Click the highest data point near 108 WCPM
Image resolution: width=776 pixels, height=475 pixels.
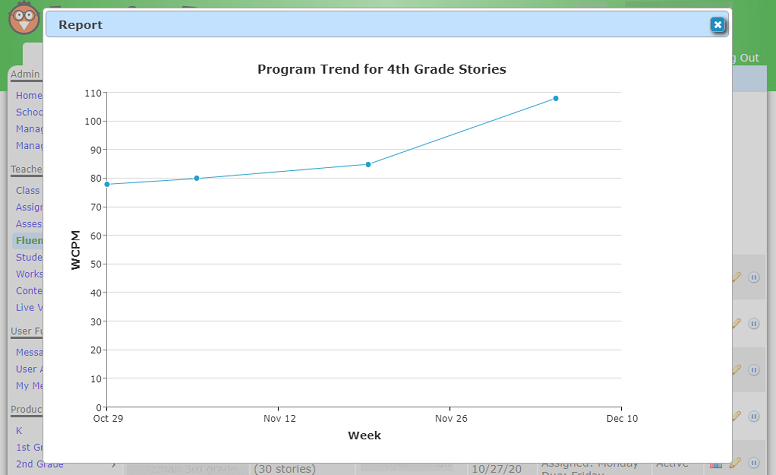pyautogui.click(x=556, y=98)
